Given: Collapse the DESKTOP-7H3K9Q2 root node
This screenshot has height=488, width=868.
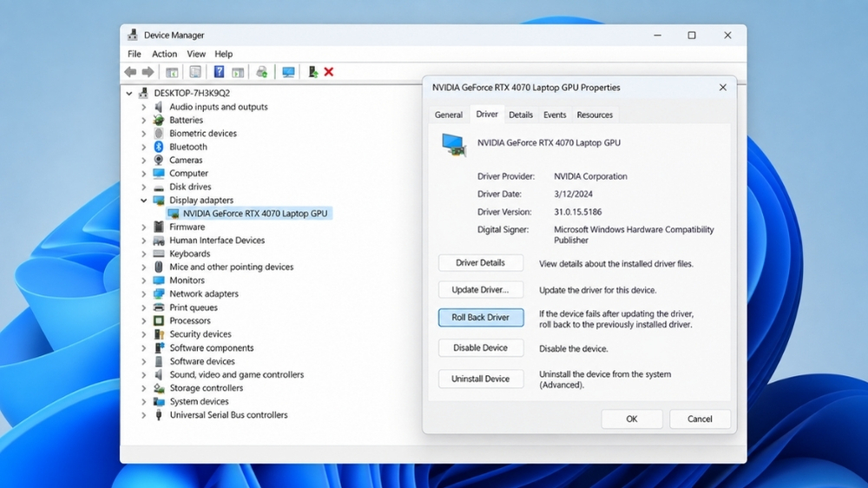Looking at the screenshot, I should tap(129, 93).
